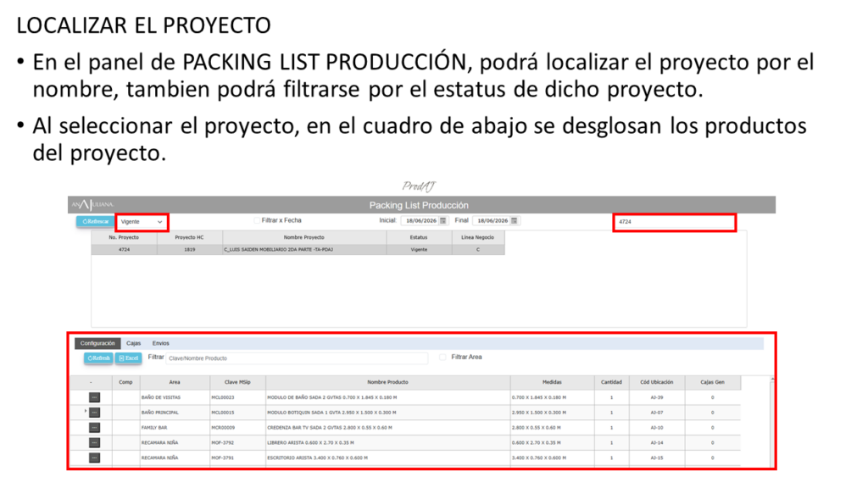Click product code MCL00015
The width and height of the screenshot is (868, 488).
223,413
